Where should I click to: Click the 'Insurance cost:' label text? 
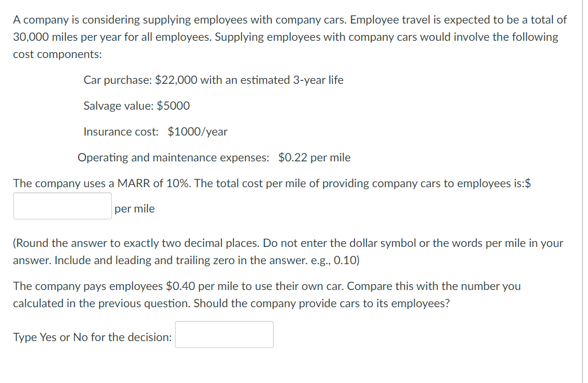[121, 132]
